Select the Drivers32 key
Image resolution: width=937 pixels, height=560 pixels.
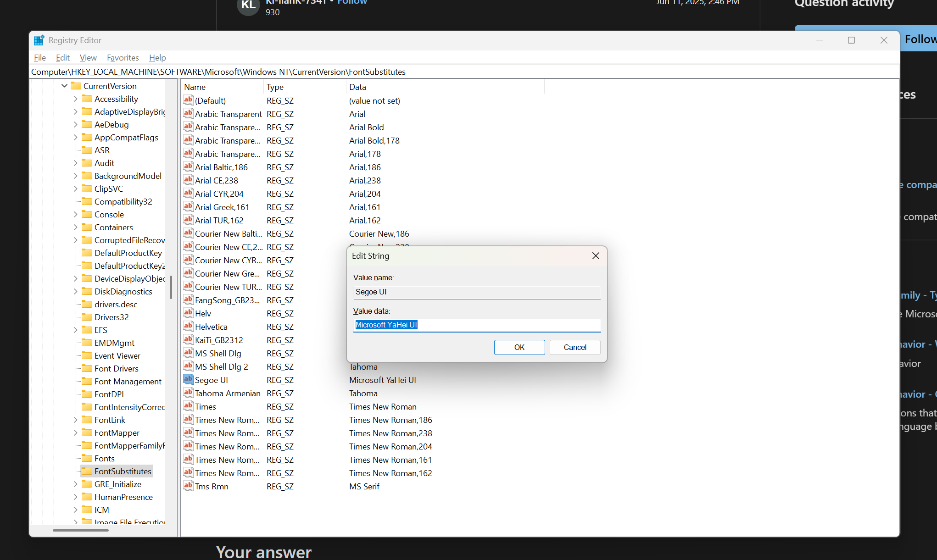point(112,317)
